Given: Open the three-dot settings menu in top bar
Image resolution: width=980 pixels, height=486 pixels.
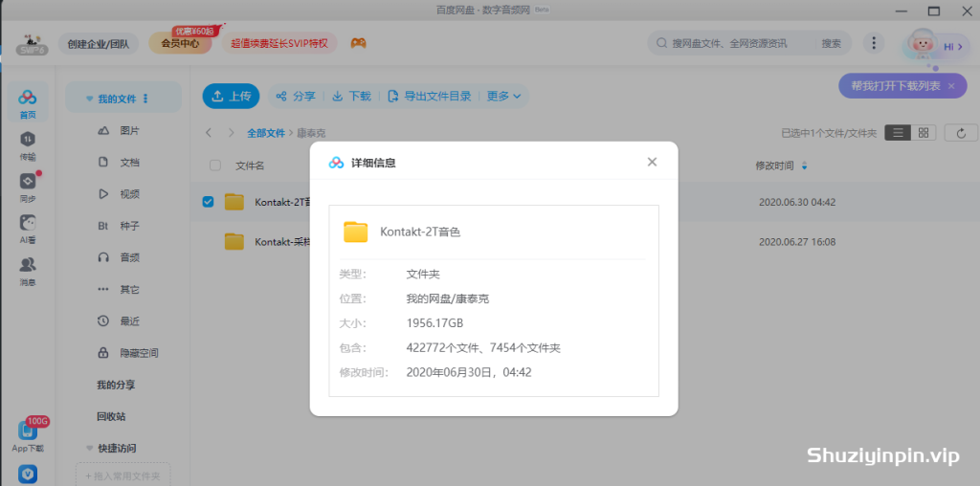Looking at the screenshot, I should pyautogui.click(x=873, y=43).
